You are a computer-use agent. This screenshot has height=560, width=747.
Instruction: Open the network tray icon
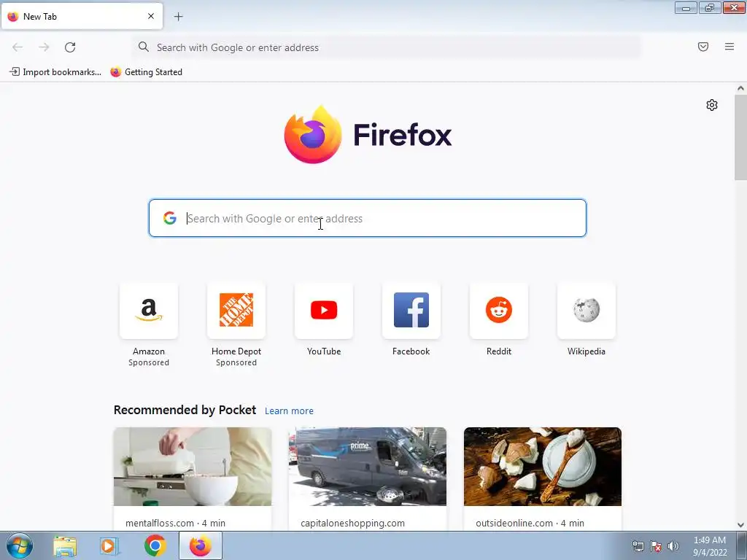638,546
